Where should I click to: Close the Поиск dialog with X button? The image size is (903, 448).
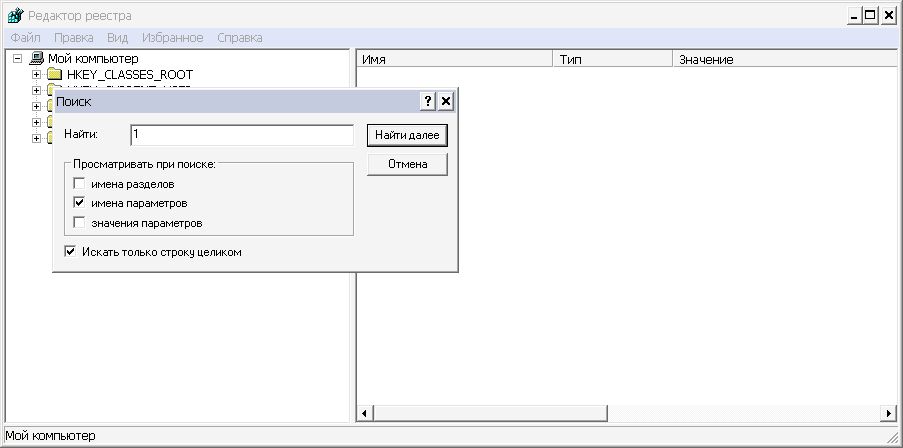[446, 101]
